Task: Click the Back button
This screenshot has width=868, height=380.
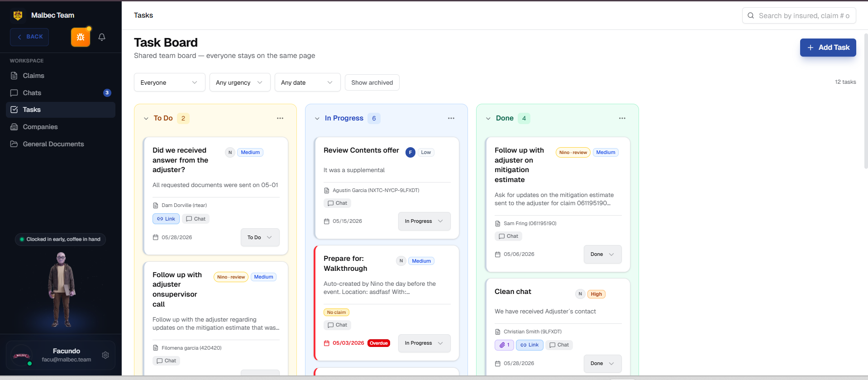Action: 29,37
